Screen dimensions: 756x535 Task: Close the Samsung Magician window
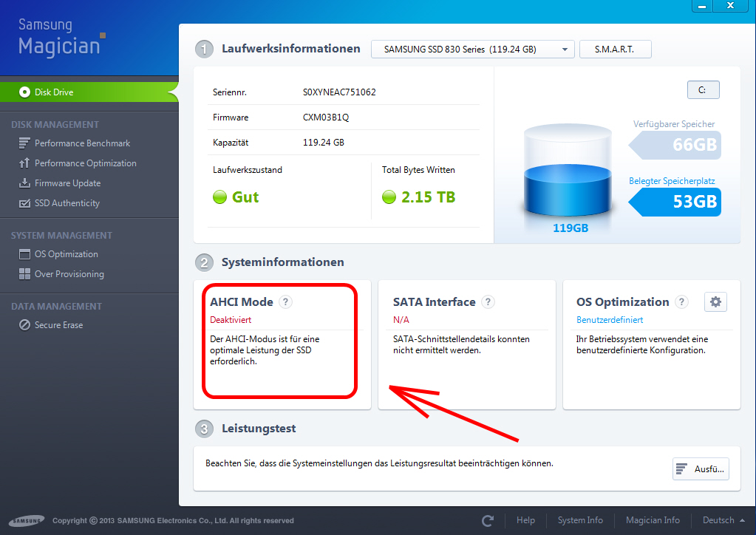(730, 6)
